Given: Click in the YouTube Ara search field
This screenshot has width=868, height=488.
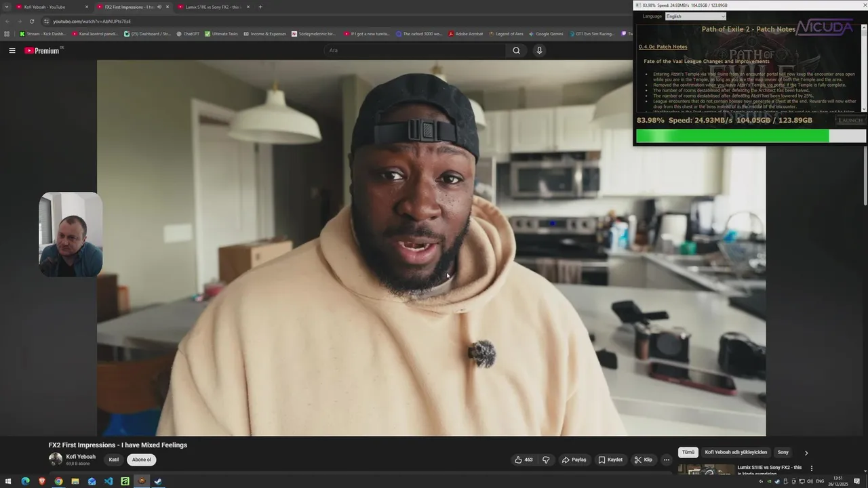Looking at the screenshot, I should [x=414, y=50].
